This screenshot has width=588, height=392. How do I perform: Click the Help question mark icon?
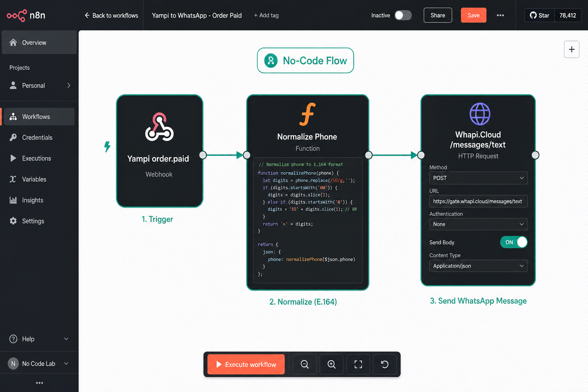(x=13, y=339)
